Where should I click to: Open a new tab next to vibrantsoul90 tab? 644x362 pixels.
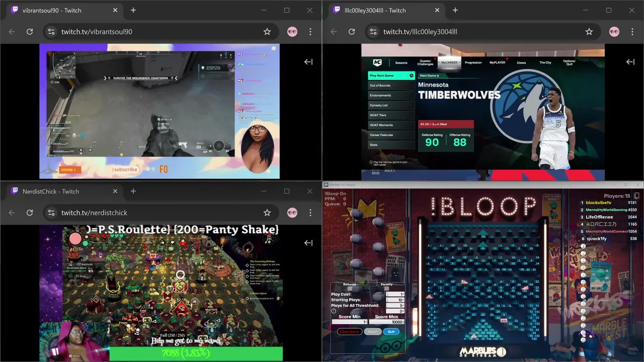133,10
